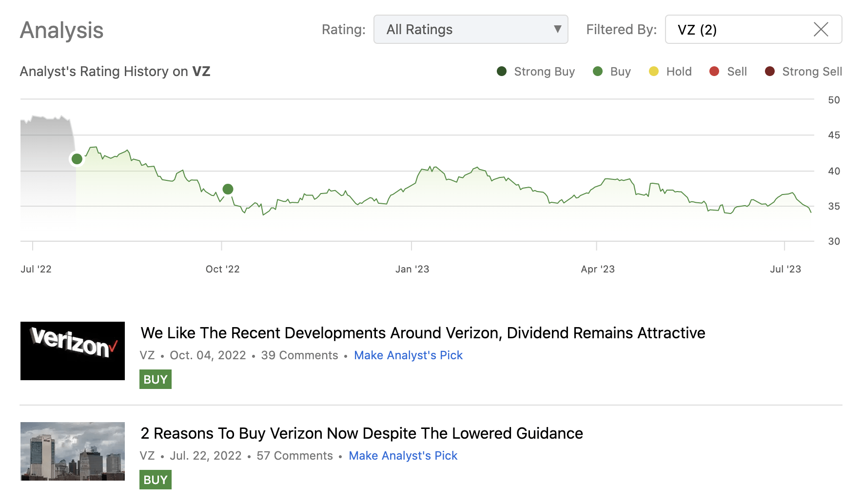Click BUY badge under Oct. 04 article
861x504 pixels.
point(156,379)
